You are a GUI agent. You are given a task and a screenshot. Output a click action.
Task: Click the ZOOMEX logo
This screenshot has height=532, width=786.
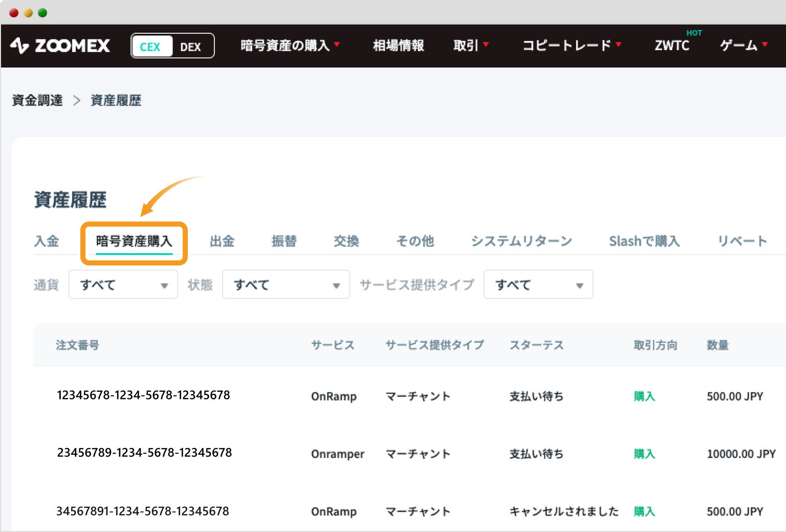pos(60,46)
